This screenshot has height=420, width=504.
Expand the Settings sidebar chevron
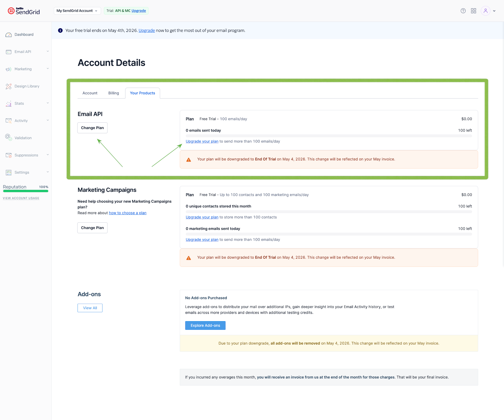(48, 172)
